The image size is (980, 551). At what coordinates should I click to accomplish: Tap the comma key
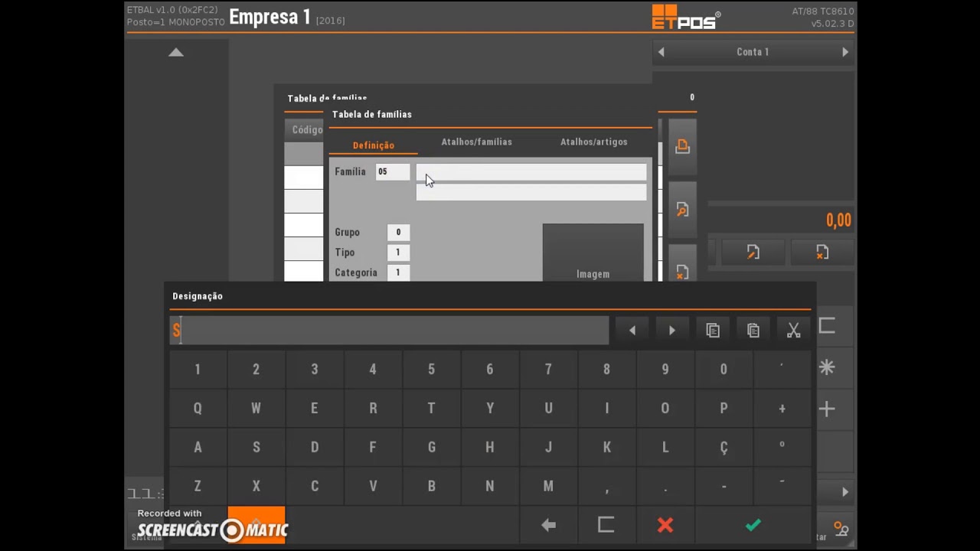tap(606, 487)
